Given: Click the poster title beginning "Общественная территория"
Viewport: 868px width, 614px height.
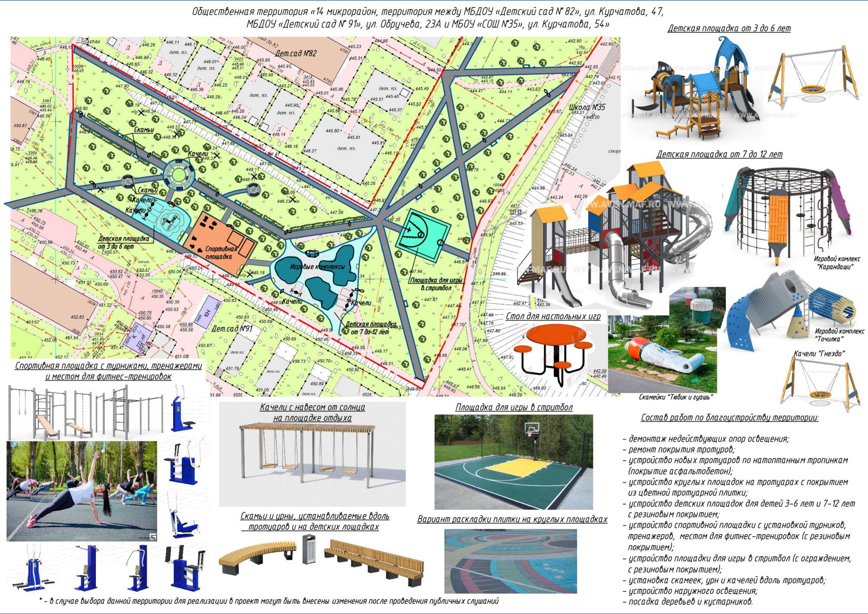Looking at the screenshot, I should point(428,18).
